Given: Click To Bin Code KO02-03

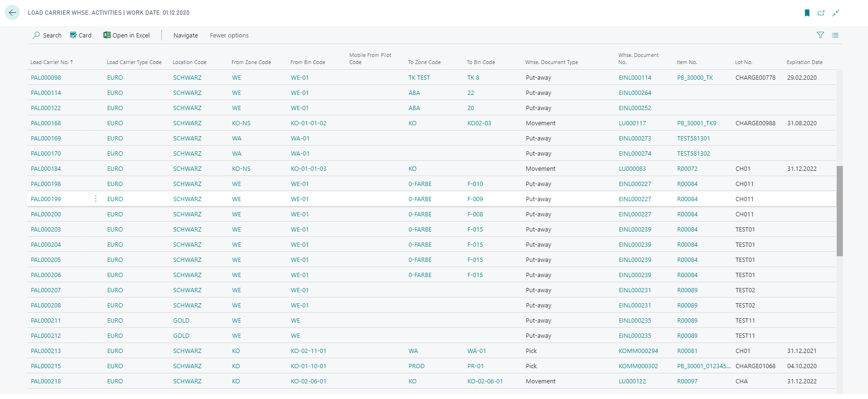Looking at the screenshot, I should pyautogui.click(x=479, y=123).
